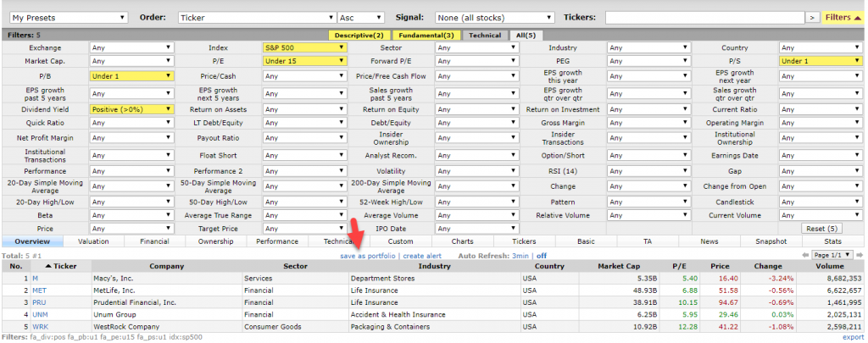Click the Macy's, Inc. company cell

coord(167,279)
